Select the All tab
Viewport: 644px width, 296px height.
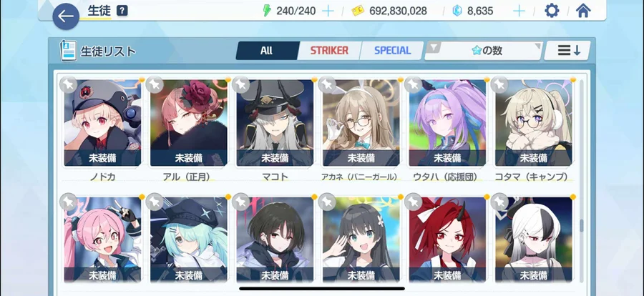click(267, 51)
